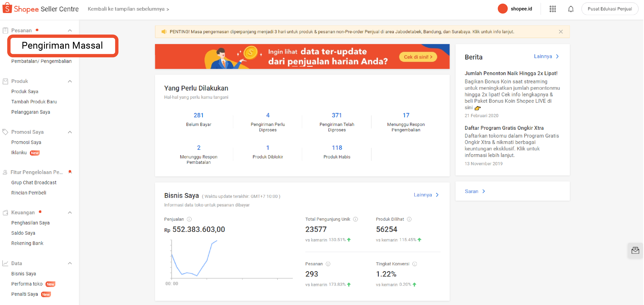This screenshot has height=305, width=644.
Task: Click info icon beside Tingkat Konversi
Action: point(415,264)
